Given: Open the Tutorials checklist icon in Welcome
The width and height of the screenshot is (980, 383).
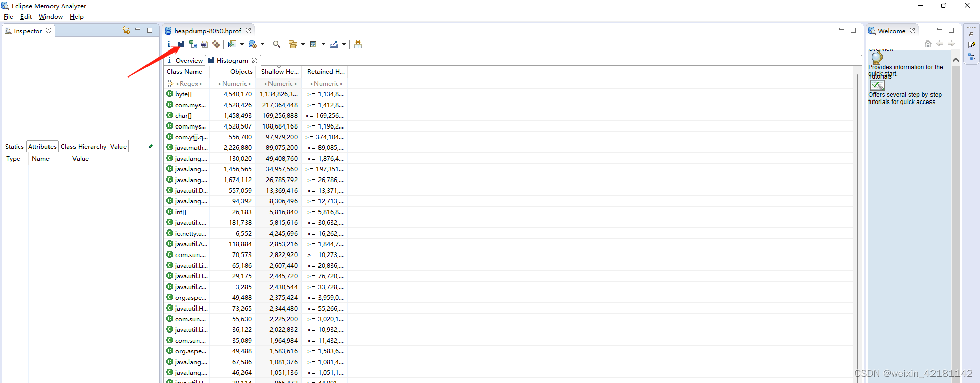Looking at the screenshot, I should (877, 85).
